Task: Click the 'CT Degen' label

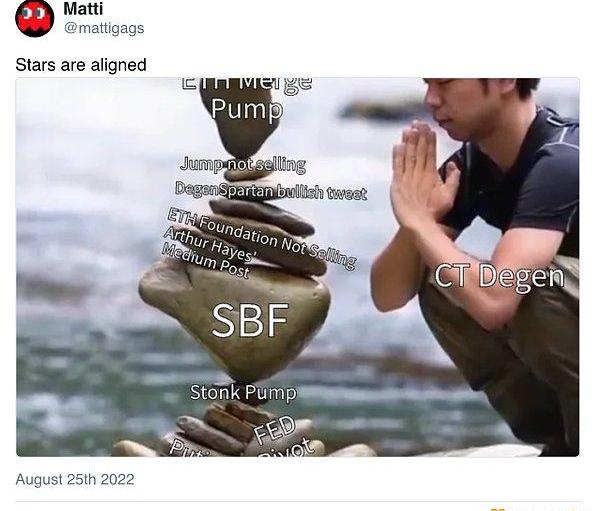Action: [499, 276]
